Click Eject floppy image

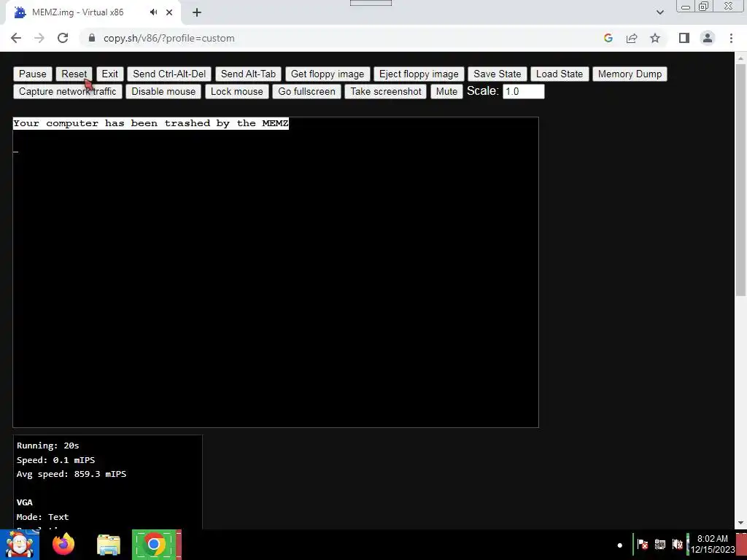pos(419,74)
